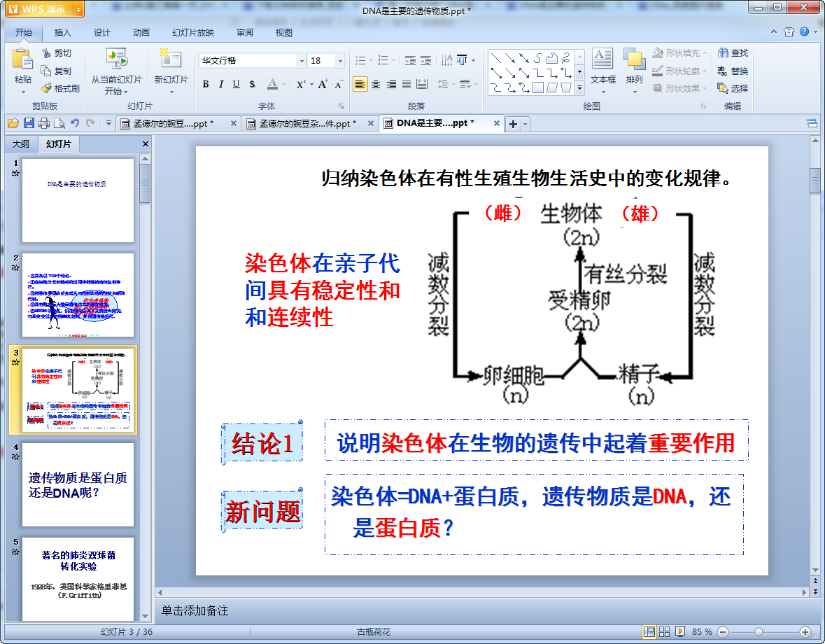Increase font size with A+ icon
Image resolution: width=825 pixels, height=644 pixels.
click(x=323, y=84)
